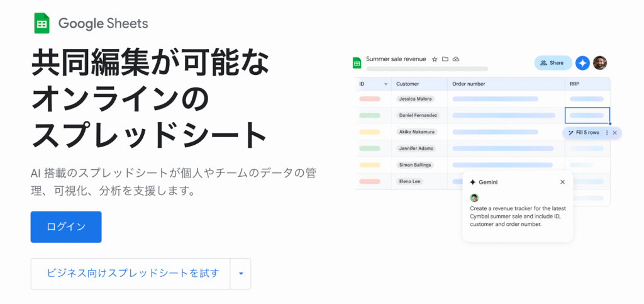Open the ID column filter dropdown
This screenshot has height=304, width=644.
click(386, 84)
